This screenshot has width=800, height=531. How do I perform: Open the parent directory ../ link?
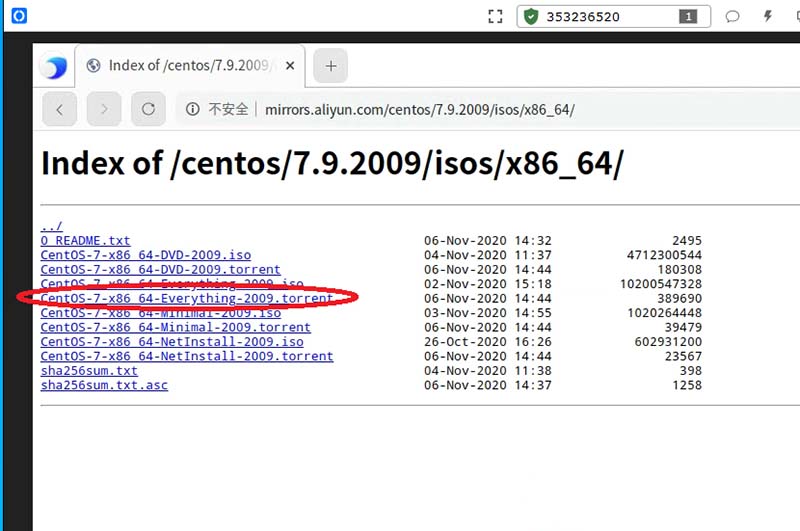click(x=52, y=226)
